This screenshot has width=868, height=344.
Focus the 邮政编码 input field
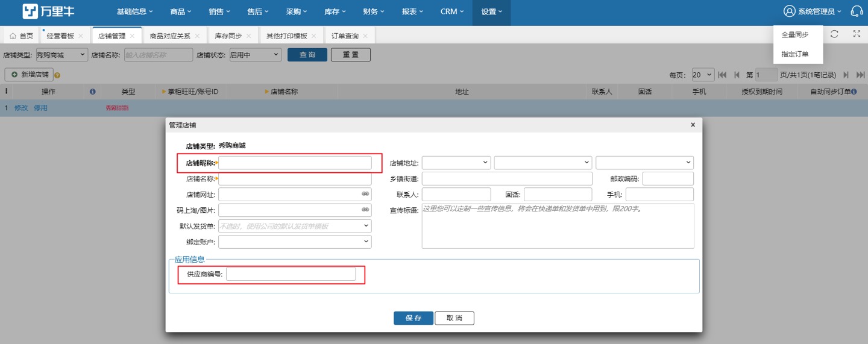tap(668, 179)
